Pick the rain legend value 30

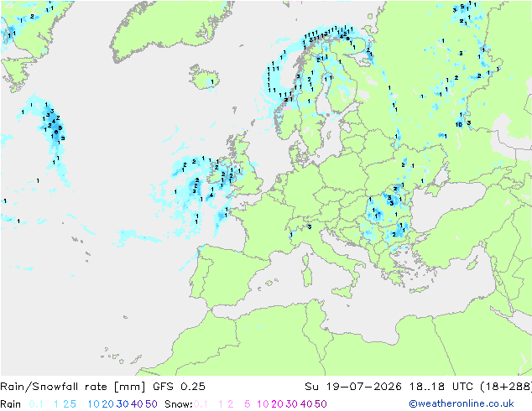[123, 404]
